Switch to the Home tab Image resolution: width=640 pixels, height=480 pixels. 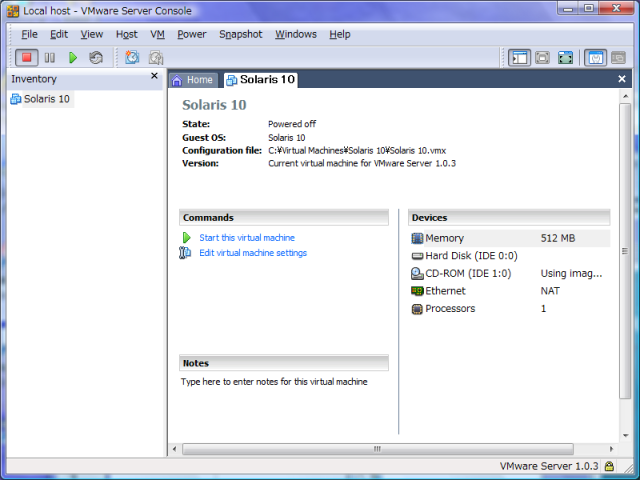click(193, 80)
